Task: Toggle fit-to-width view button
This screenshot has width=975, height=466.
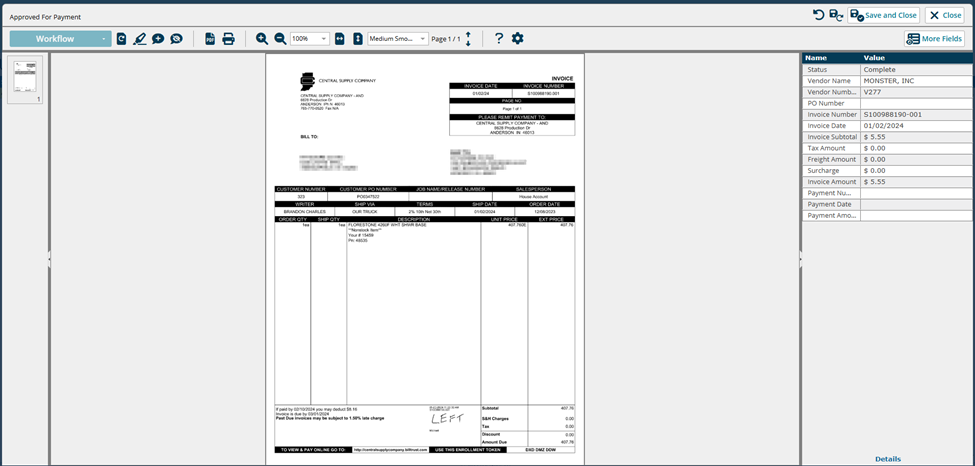Action: (x=340, y=39)
